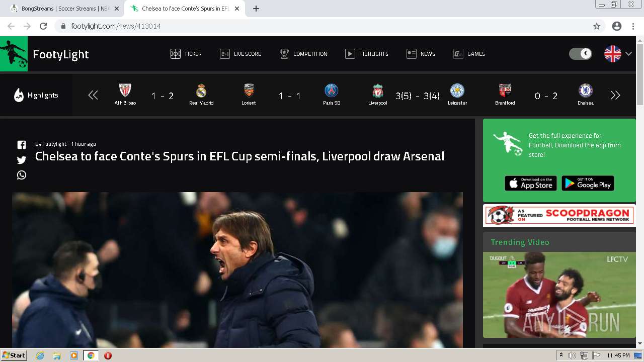The width and height of the screenshot is (644, 362).
Task: Reload the current page
Action: [43, 26]
